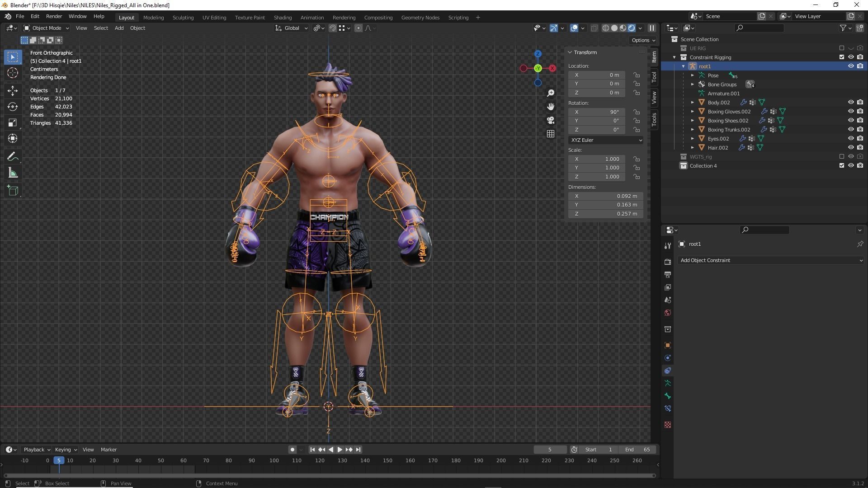Open the XYZ Euler rotation mode dropdown
This screenshot has width=868, height=488.
coord(605,140)
